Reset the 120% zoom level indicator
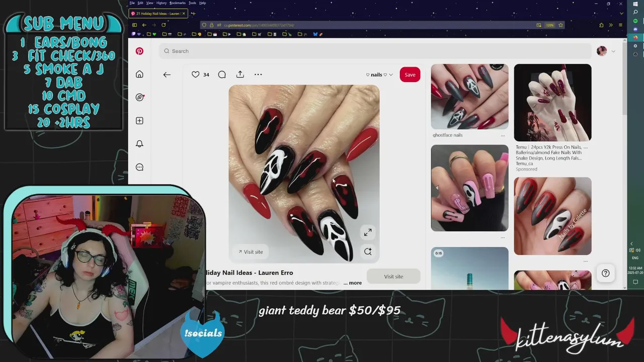 point(550,25)
